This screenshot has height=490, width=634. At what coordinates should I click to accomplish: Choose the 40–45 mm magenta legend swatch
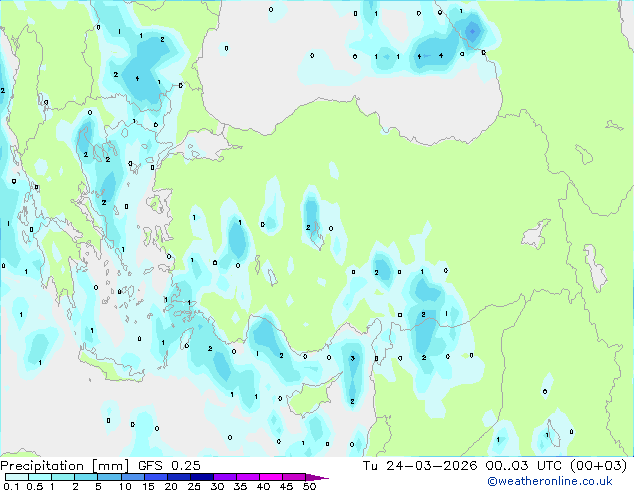coord(271,477)
